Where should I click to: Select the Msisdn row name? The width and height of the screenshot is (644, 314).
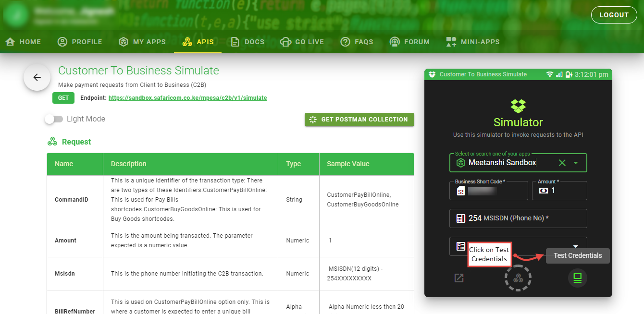pos(65,274)
